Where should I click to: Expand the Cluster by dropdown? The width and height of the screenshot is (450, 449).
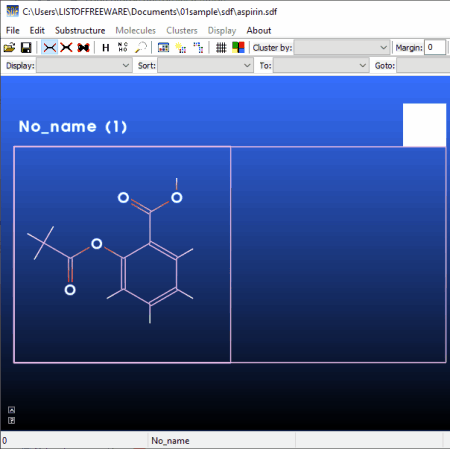click(342, 48)
